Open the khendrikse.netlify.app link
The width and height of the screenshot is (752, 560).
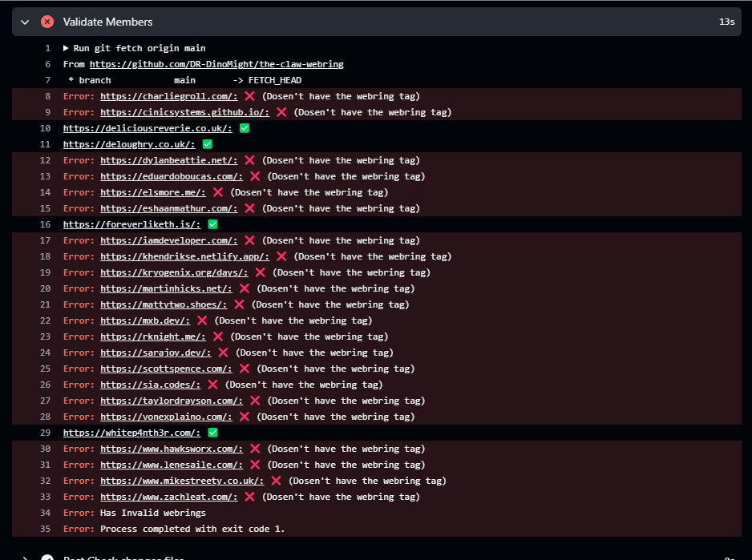coord(184,256)
